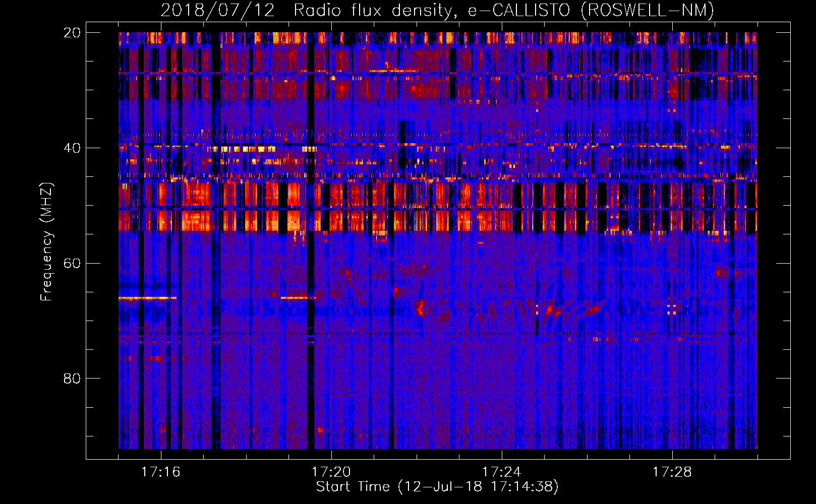This screenshot has height=504, width=816.
Task: Click the 'Start Time (12-Jul-18 17:14:38)' label
Action: tap(437, 487)
